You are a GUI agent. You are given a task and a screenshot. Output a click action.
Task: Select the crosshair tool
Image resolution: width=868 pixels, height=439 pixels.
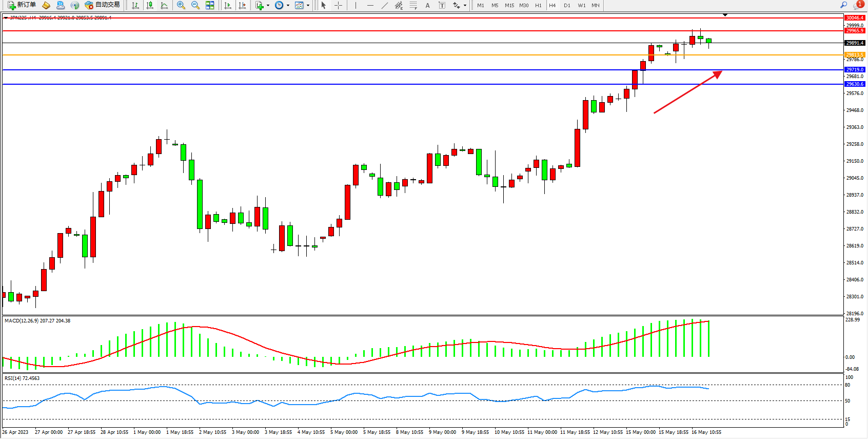339,5
